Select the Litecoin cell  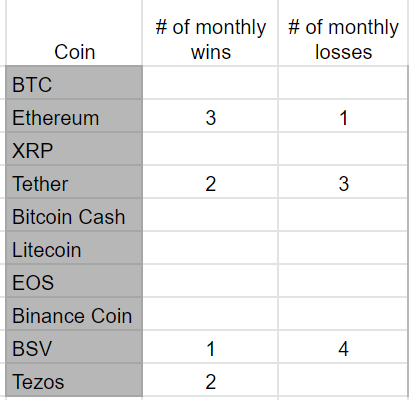click(x=74, y=248)
